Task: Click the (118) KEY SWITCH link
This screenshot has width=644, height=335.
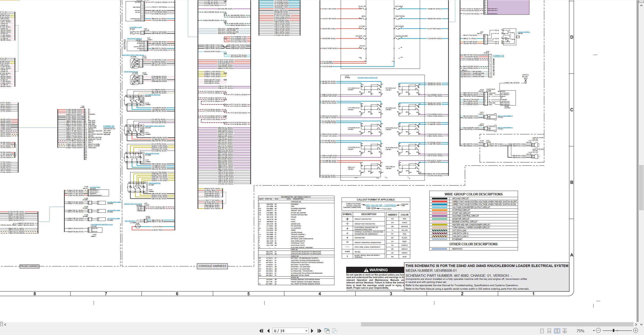Action: click(x=524, y=32)
